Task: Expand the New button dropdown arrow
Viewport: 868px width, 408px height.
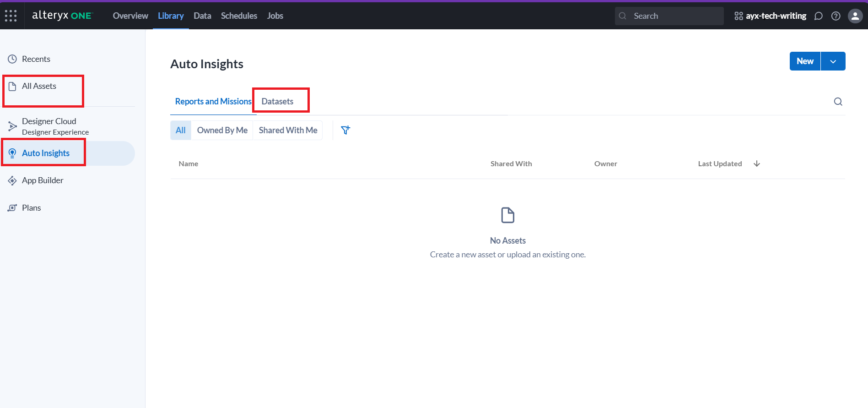Action: click(x=833, y=61)
